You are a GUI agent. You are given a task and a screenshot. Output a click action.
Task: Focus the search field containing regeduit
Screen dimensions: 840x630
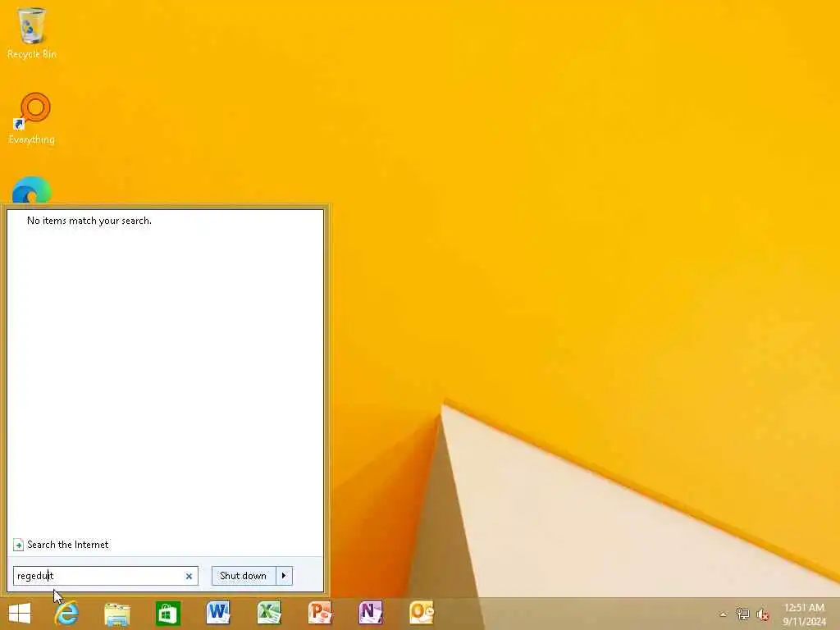pyautogui.click(x=106, y=576)
